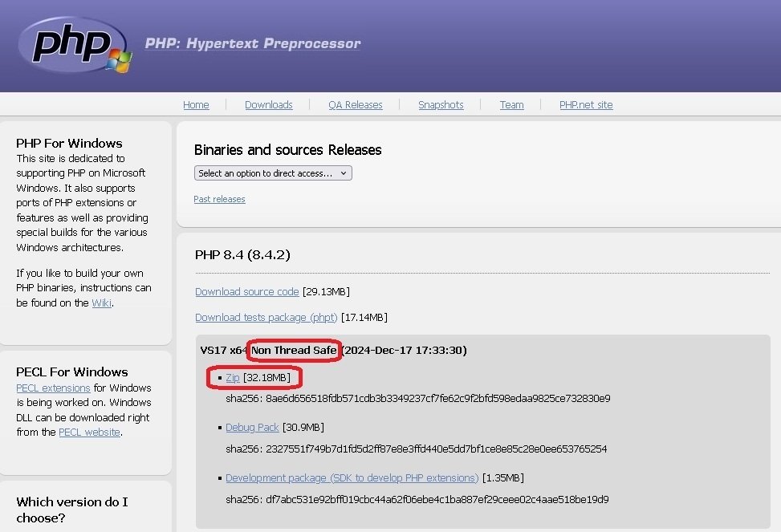Click the PECL extensions link
781x532 pixels.
pos(52,388)
